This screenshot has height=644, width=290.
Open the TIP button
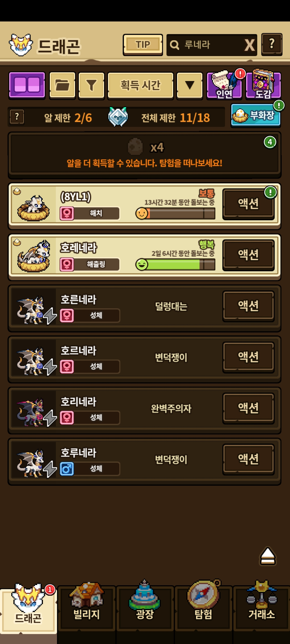coord(143,45)
